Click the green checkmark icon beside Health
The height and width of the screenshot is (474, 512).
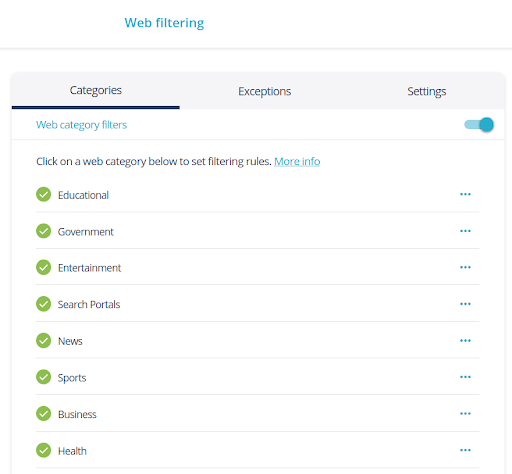pyautogui.click(x=43, y=450)
